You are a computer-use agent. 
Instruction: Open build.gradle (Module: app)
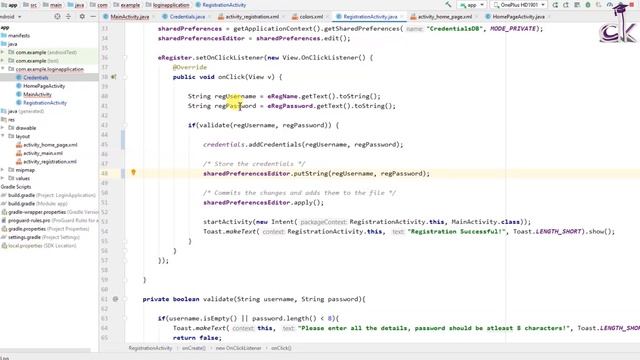pos(38,204)
